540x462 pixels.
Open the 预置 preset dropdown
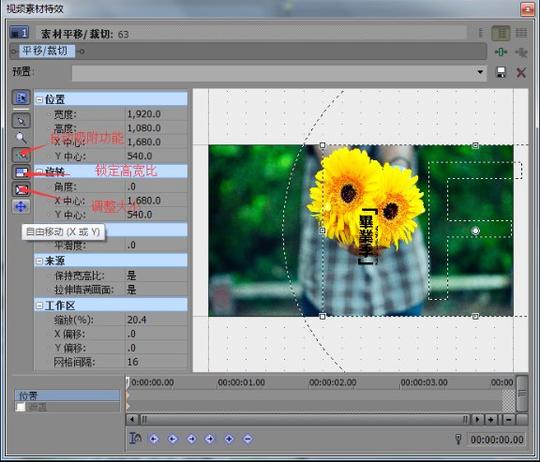click(x=480, y=72)
